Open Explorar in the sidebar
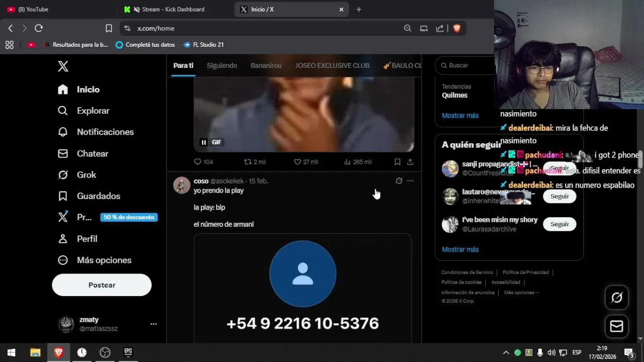Screen dimensions: 644x362 pyautogui.click(x=84, y=111)
